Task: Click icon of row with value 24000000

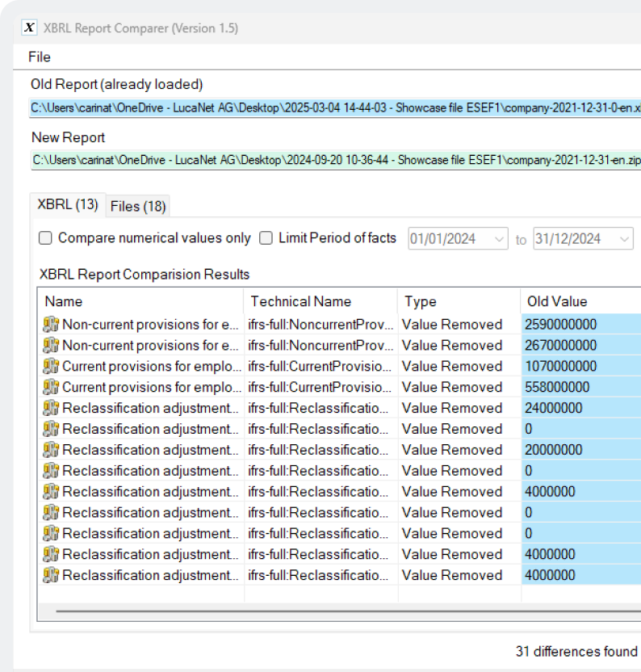Action: click(51, 409)
